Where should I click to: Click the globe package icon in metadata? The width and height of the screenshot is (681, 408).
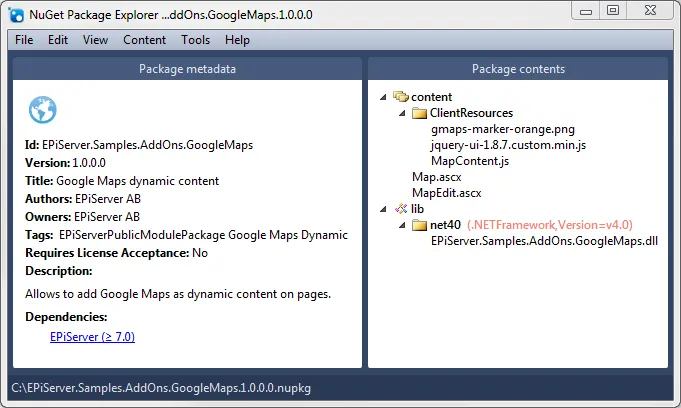[x=43, y=109]
